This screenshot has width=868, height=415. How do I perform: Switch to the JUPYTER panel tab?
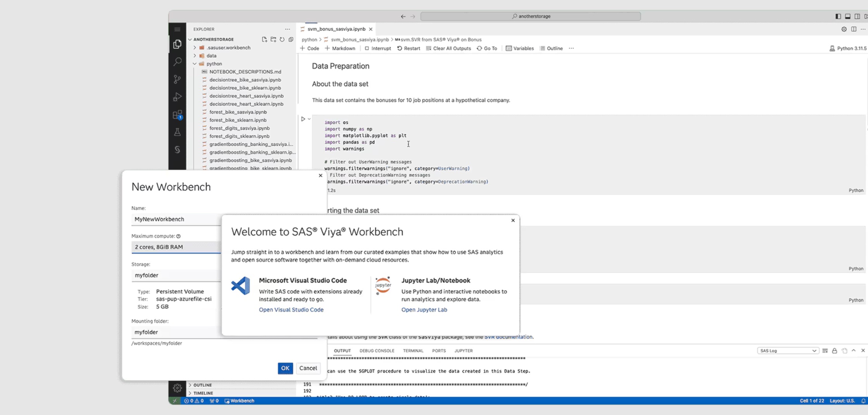[x=463, y=351]
